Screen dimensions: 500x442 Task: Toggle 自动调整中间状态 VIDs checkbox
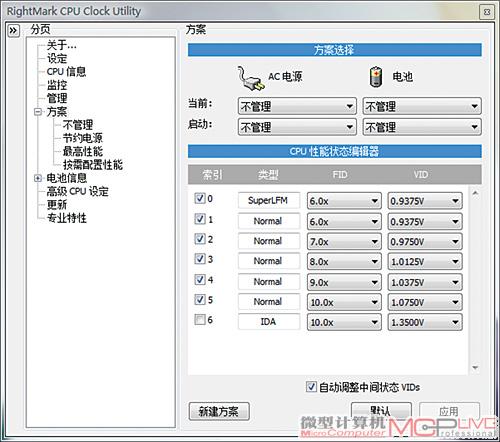(311, 387)
